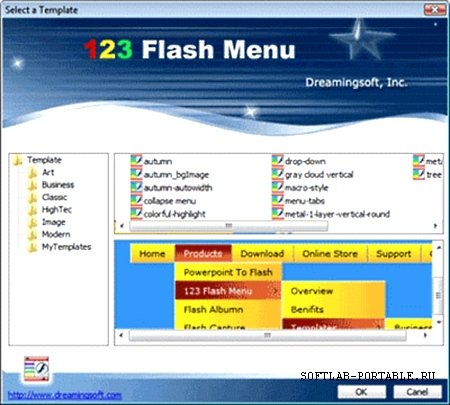Select the text 'macro-style'
450x405 pixels.
(x=306, y=188)
